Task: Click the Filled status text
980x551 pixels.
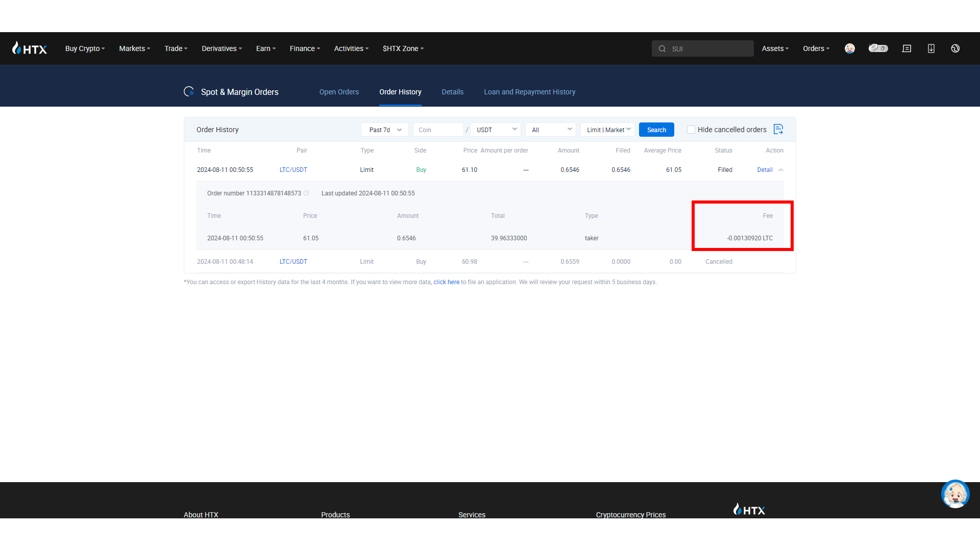Action: (725, 170)
